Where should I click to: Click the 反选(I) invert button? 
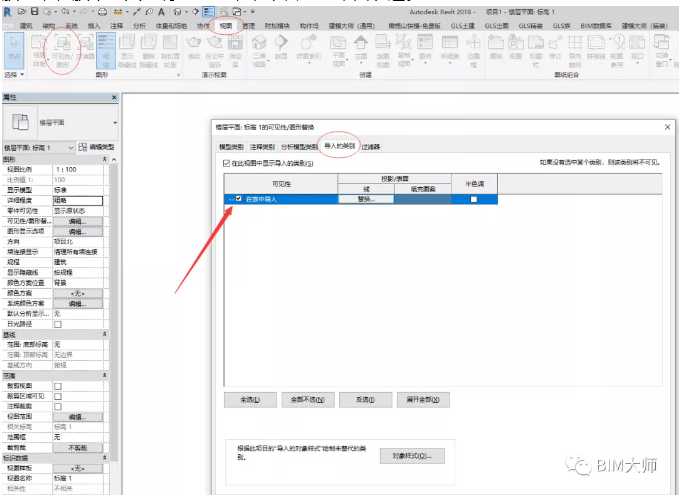(x=365, y=400)
